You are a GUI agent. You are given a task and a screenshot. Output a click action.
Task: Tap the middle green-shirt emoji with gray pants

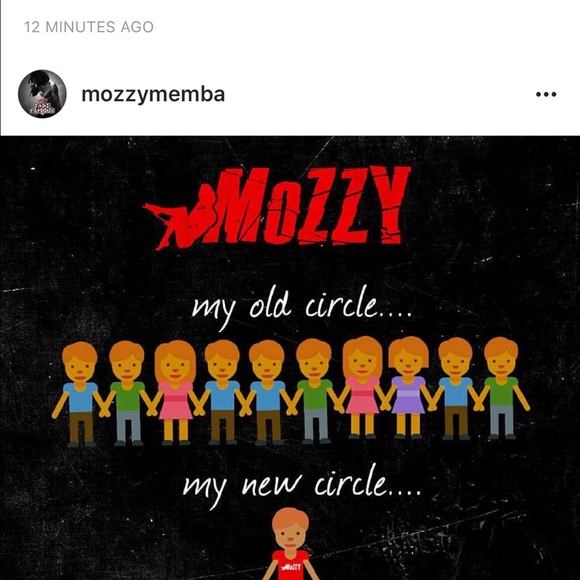(x=314, y=391)
